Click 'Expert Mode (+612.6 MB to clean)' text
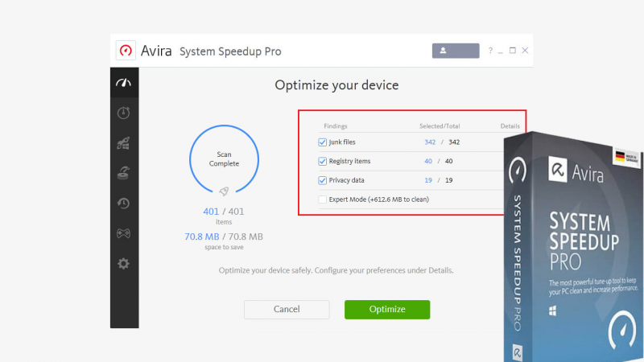 tap(378, 200)
